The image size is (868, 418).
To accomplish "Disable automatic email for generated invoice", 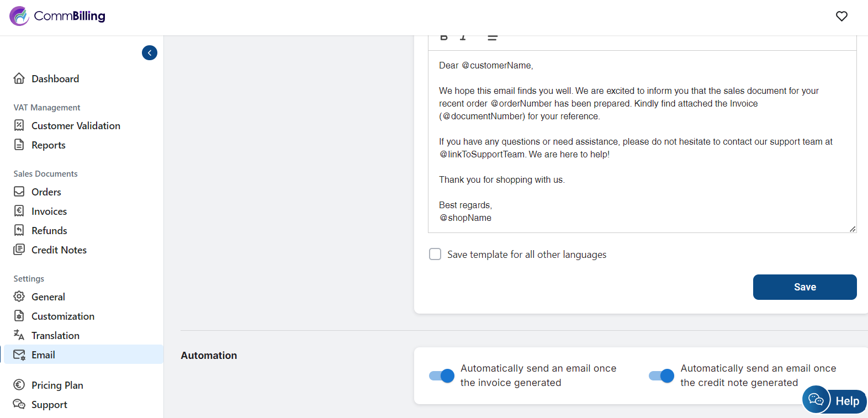I will click(x=442, y=376).
